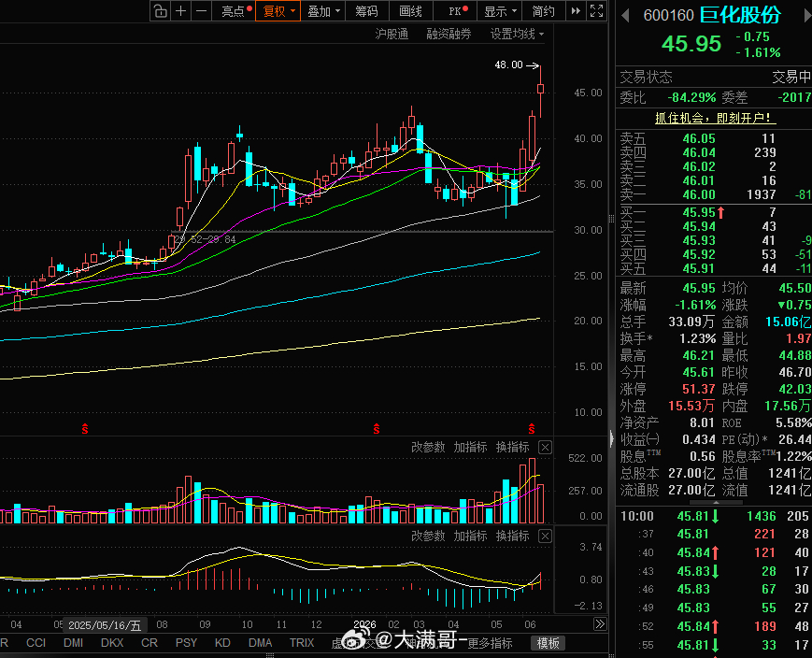812x658 pixels.
Task: Select the DKX indicator tab
Action: (112, 643)
